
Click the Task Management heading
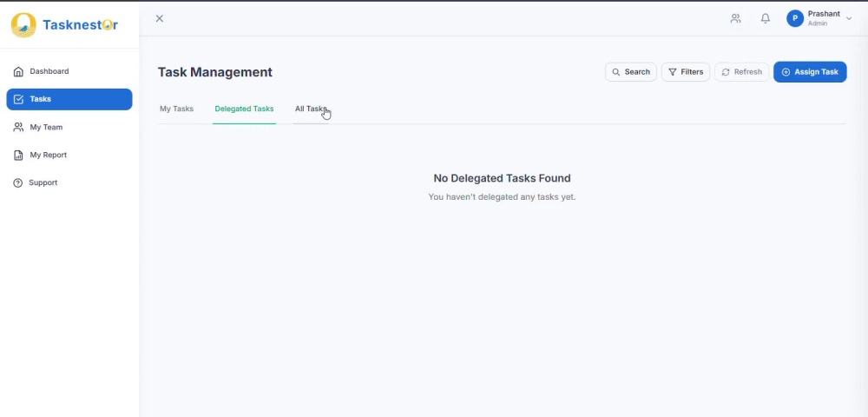[214, 73]
